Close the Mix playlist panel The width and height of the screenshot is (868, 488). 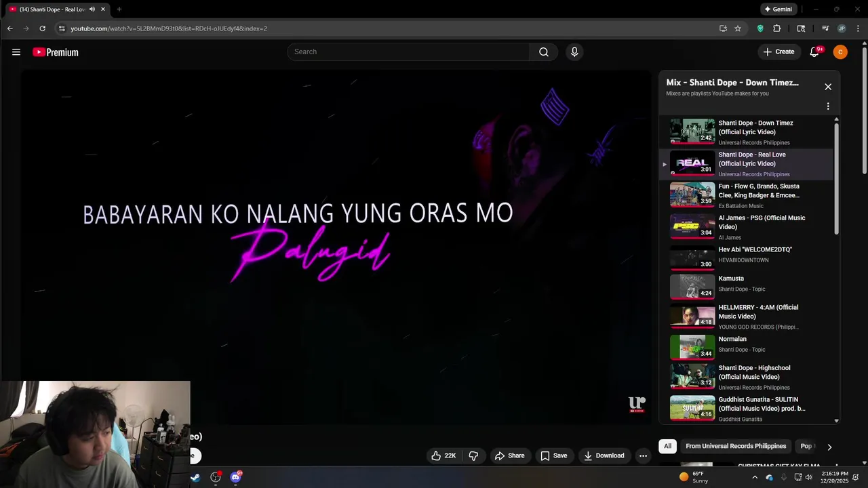coord(828,87)
